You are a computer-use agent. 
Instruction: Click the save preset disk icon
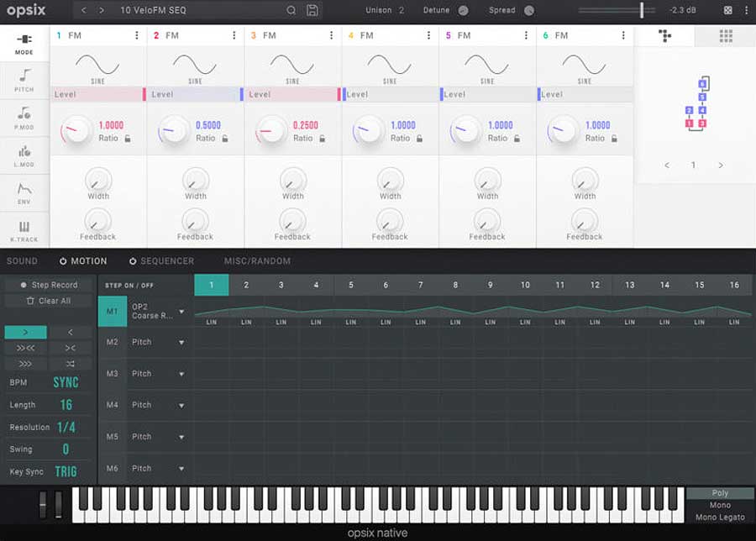[x=312, y=10]
